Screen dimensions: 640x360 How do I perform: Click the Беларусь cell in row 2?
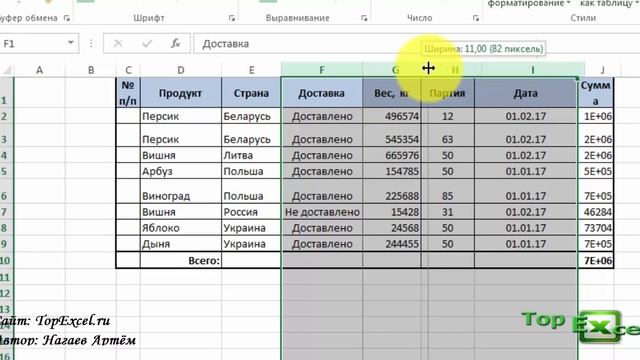(x=251, y=116)
